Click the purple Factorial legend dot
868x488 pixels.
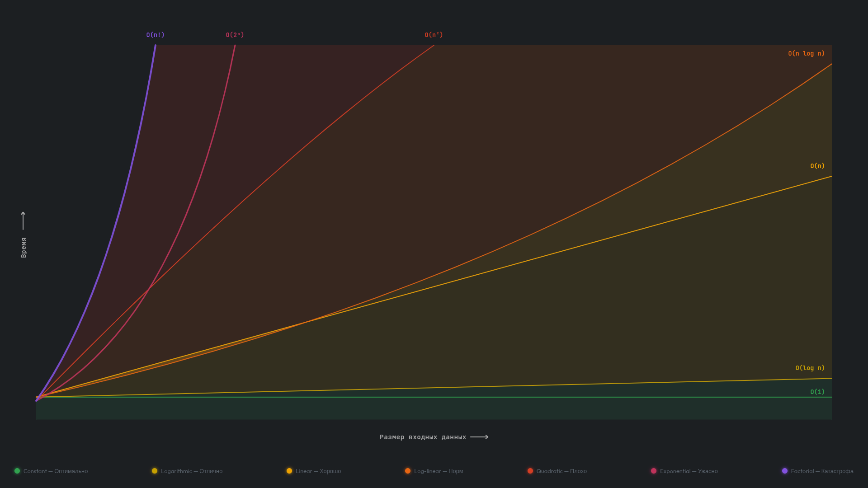point(785,471)
